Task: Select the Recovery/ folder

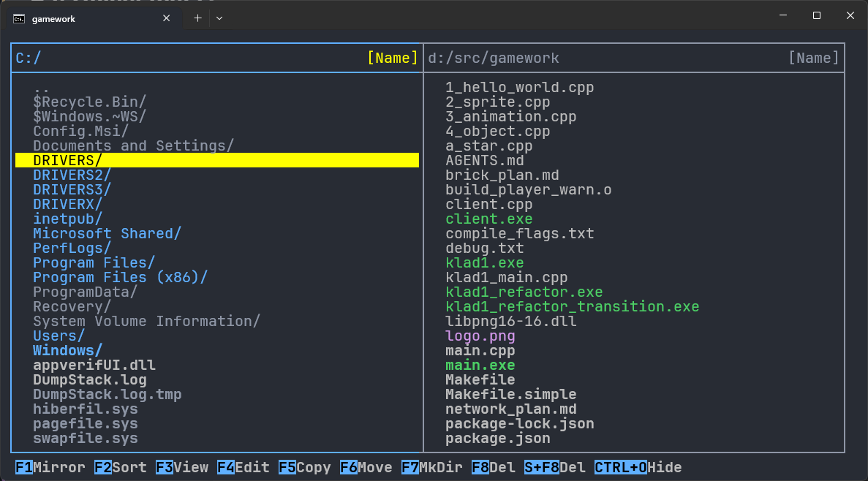Action: 72,306
